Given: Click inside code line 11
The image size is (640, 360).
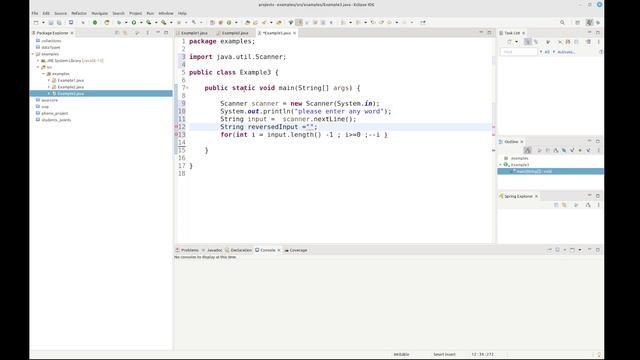Looking at the screenshot, I should [x=288, y=119].
